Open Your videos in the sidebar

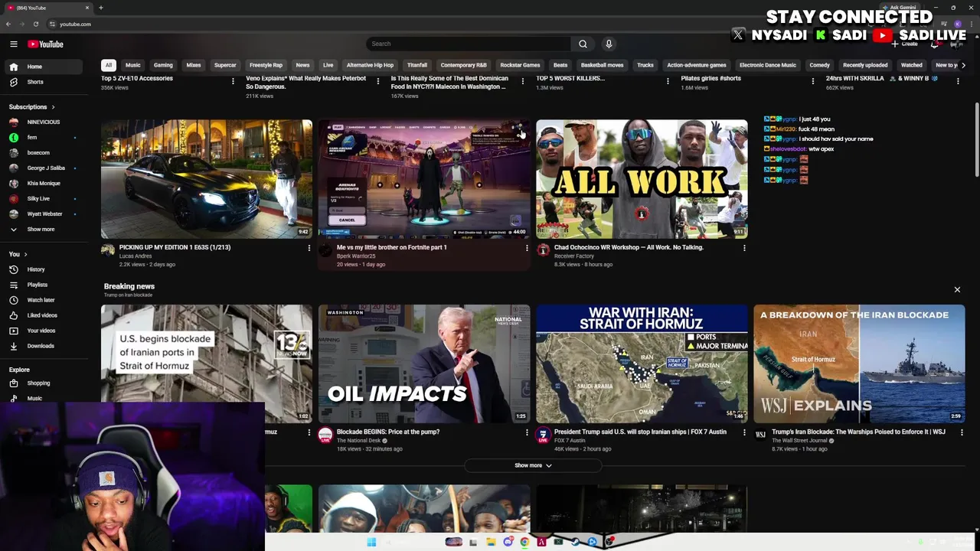[42, 331]
